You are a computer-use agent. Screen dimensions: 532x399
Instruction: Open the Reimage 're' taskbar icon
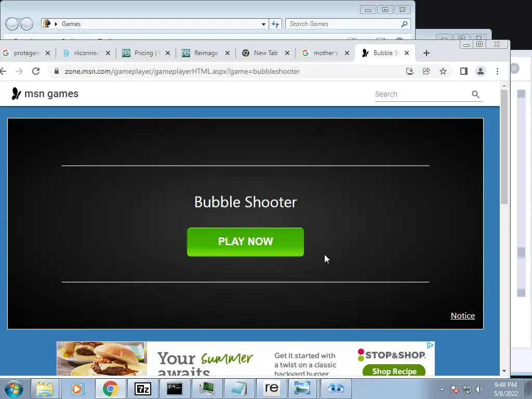(271, 389)
